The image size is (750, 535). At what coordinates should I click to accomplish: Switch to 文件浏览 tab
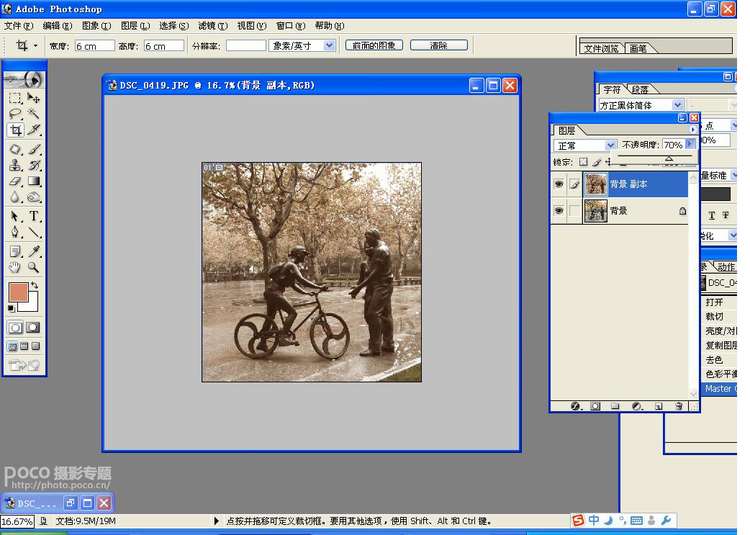pos(601,48)
